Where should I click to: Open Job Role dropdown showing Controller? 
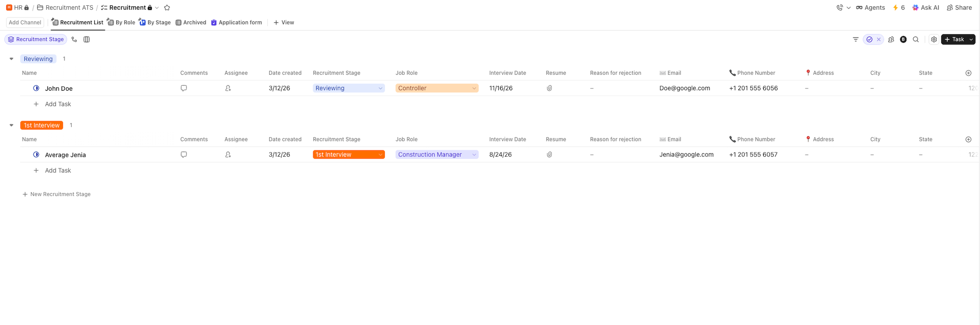tap(436, 88)
